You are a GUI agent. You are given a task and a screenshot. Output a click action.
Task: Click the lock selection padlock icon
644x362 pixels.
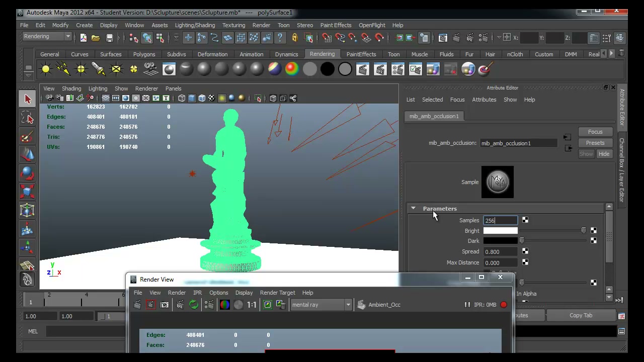pos(294,38)
